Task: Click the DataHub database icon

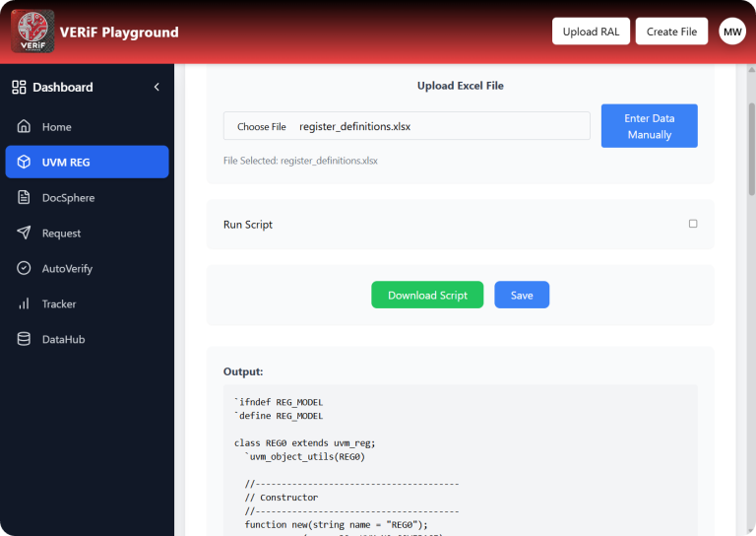Action: [x=24, y=340]
